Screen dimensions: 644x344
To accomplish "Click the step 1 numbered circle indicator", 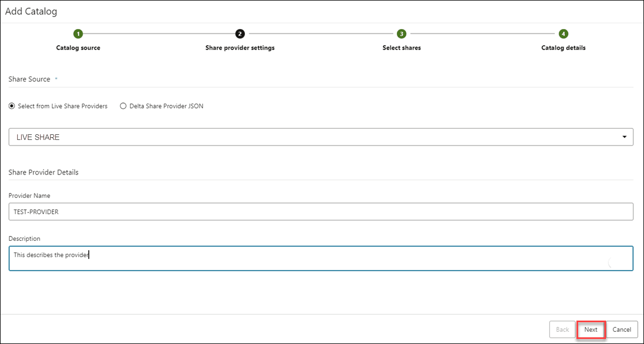I will 78,33.
